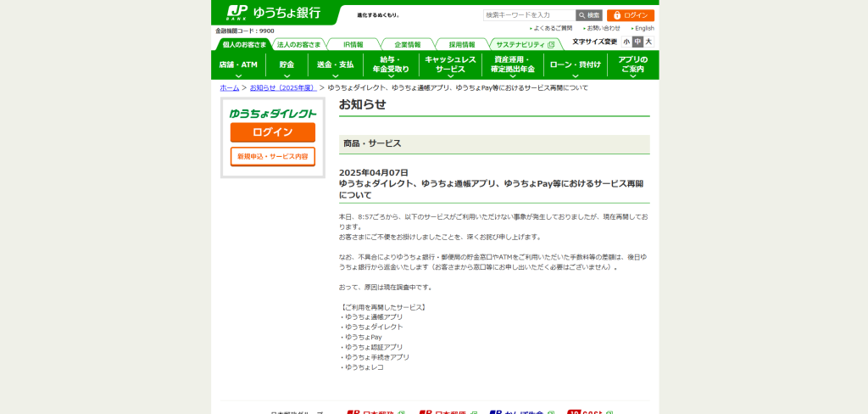Expand the 店舗・ATM menu
This screenshot has width=868, height=414.
tap(238, 65)
